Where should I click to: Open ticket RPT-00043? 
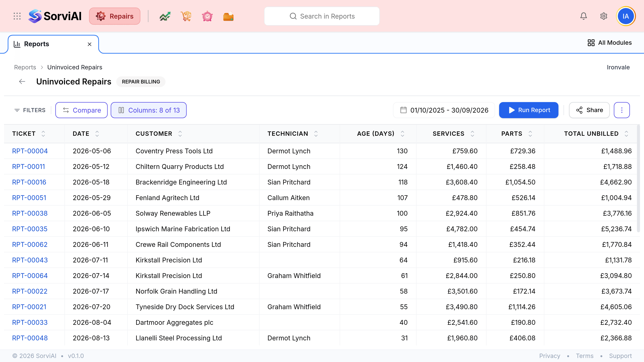pyautogui.click(x=30, y=260)
